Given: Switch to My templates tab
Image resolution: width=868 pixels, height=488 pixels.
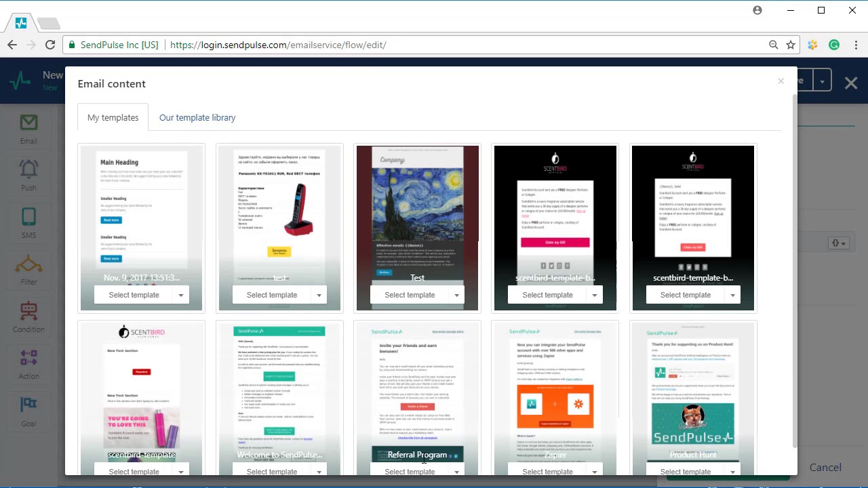Looking at the screenshot, I should pos(113,117).
